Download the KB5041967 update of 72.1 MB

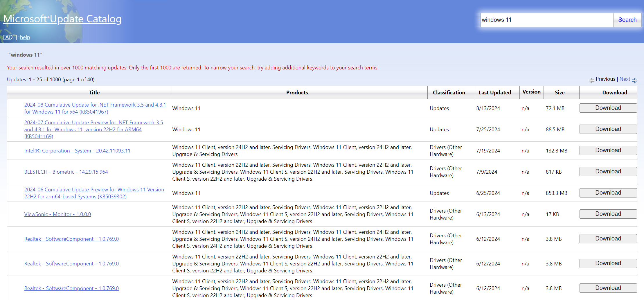pyautogui.click(x=608, y=108)
